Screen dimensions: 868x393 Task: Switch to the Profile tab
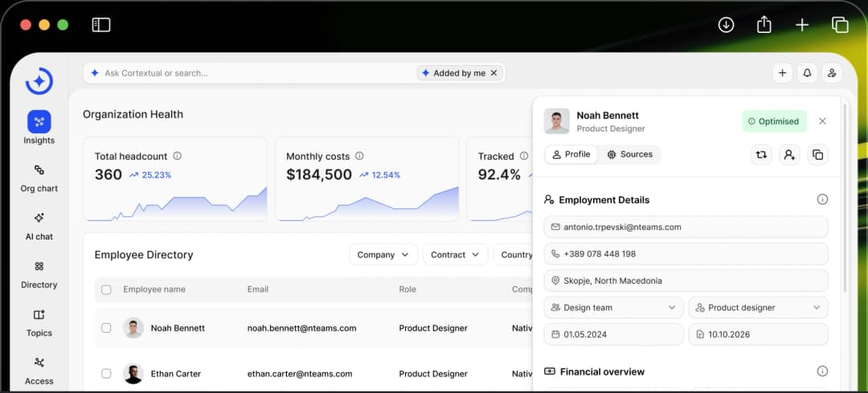(571, 154)
